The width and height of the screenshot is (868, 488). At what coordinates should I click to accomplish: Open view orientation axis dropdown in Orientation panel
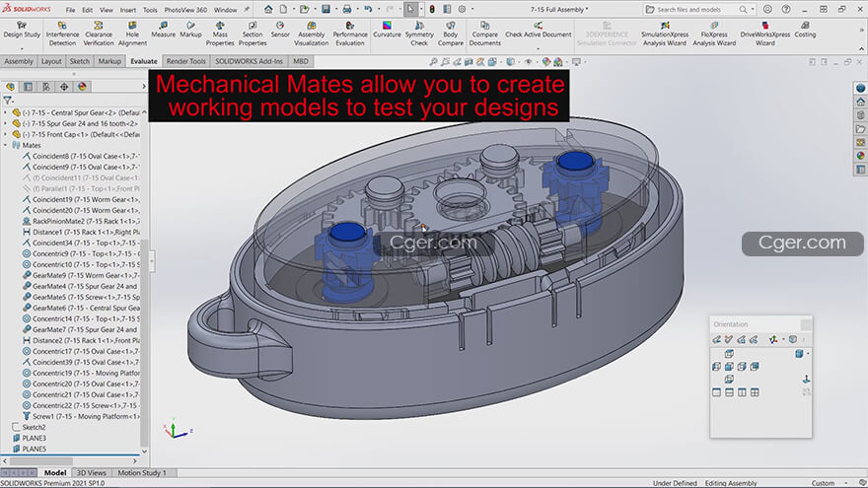783,340
